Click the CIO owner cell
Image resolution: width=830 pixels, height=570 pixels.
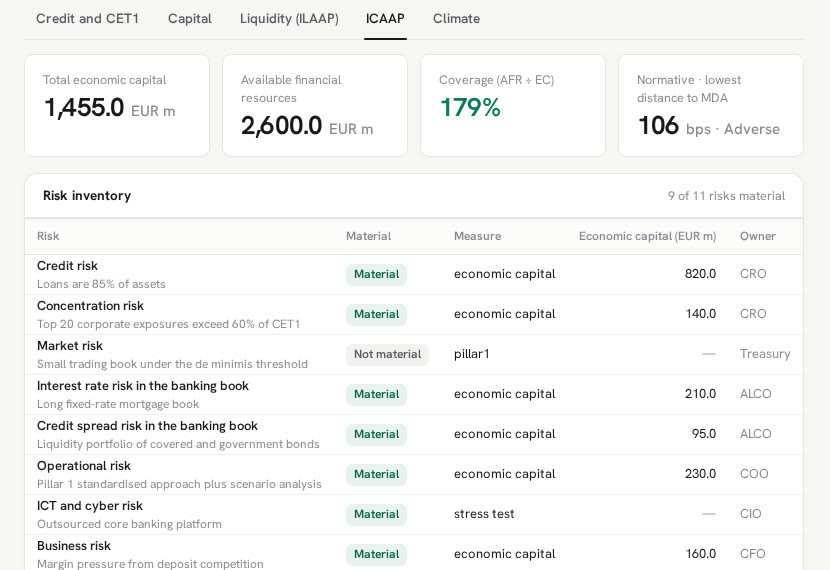coord(751,514)
